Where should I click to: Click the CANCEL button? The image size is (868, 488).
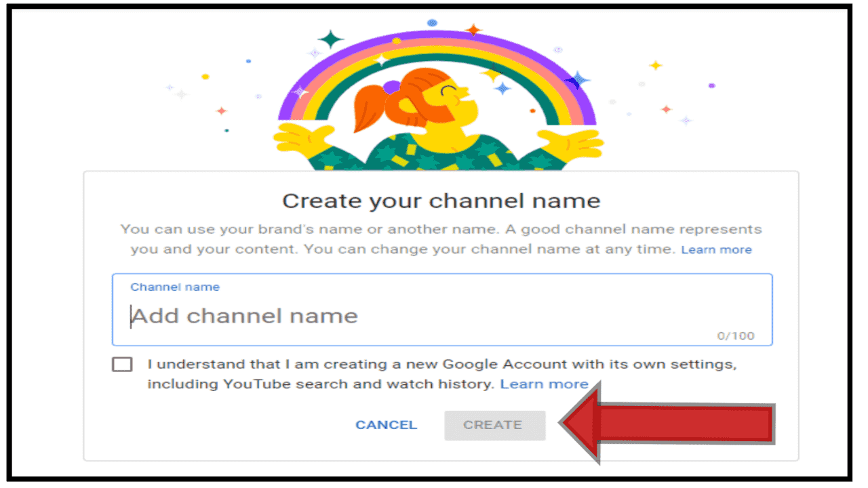click(x=387, y=425)
